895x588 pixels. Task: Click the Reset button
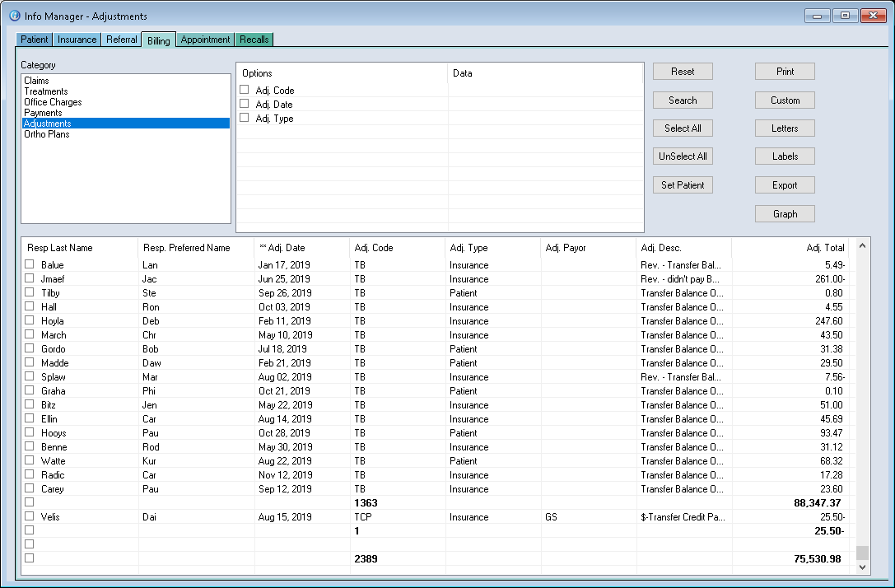683,72
